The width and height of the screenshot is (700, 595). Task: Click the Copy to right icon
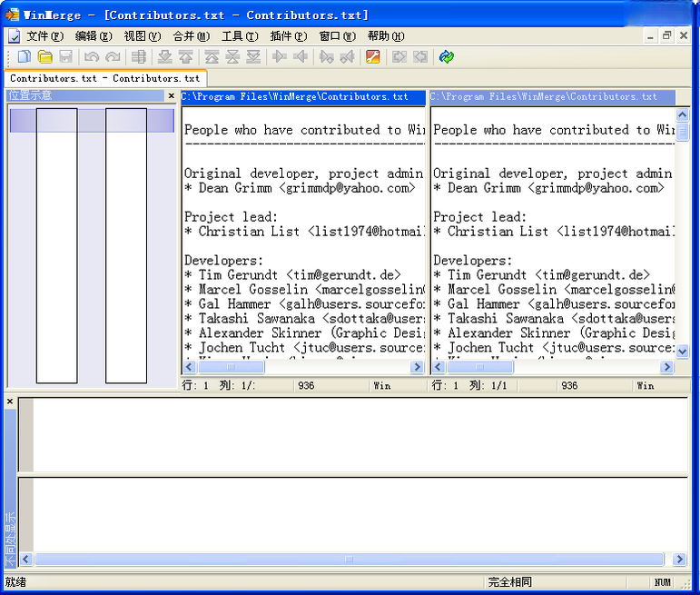click(x=280, y=56)
